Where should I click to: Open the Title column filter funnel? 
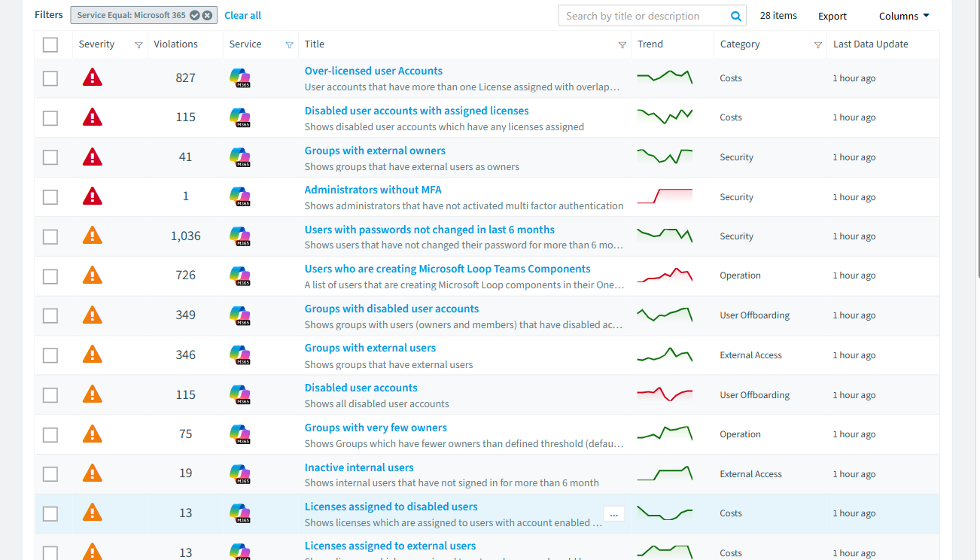[x=622, y=45]
